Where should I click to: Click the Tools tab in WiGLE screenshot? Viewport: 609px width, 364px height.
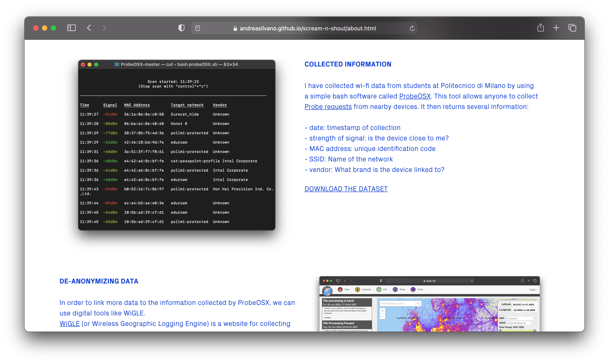point(417,290)
